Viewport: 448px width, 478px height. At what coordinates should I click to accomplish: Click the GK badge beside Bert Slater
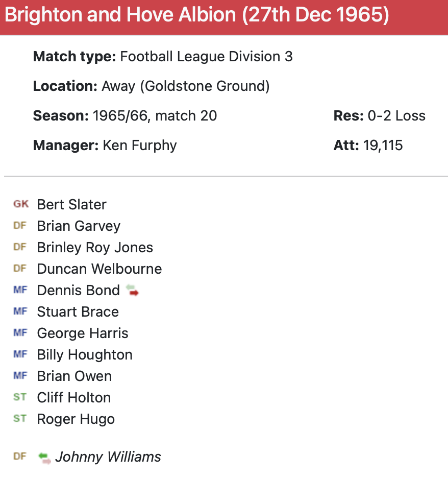(20, 204)
